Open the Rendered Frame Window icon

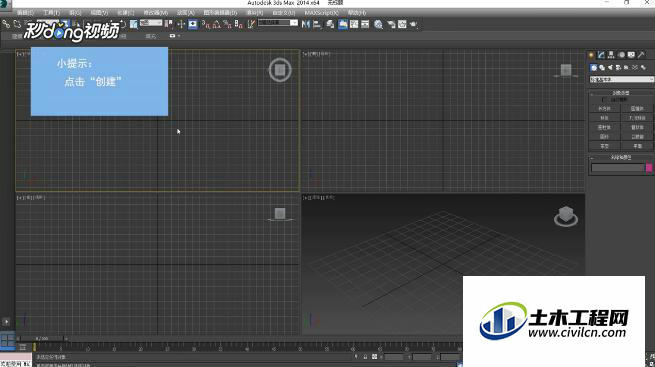(402, 24)
